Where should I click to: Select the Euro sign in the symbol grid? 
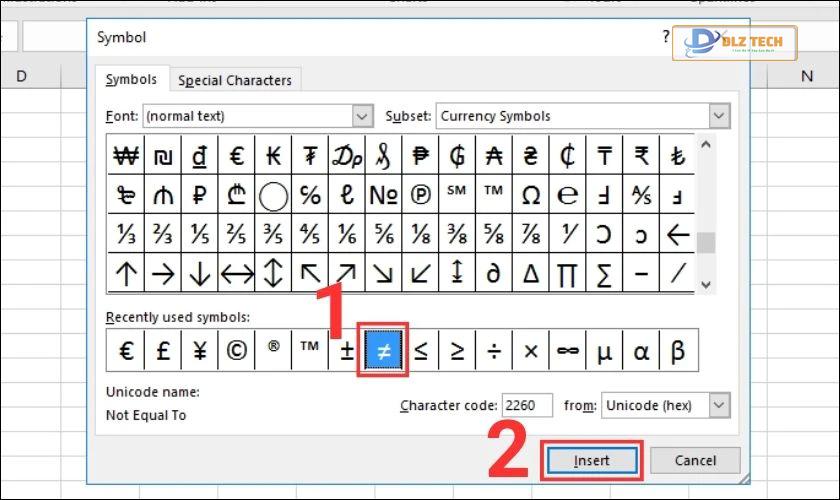[236, 155]
